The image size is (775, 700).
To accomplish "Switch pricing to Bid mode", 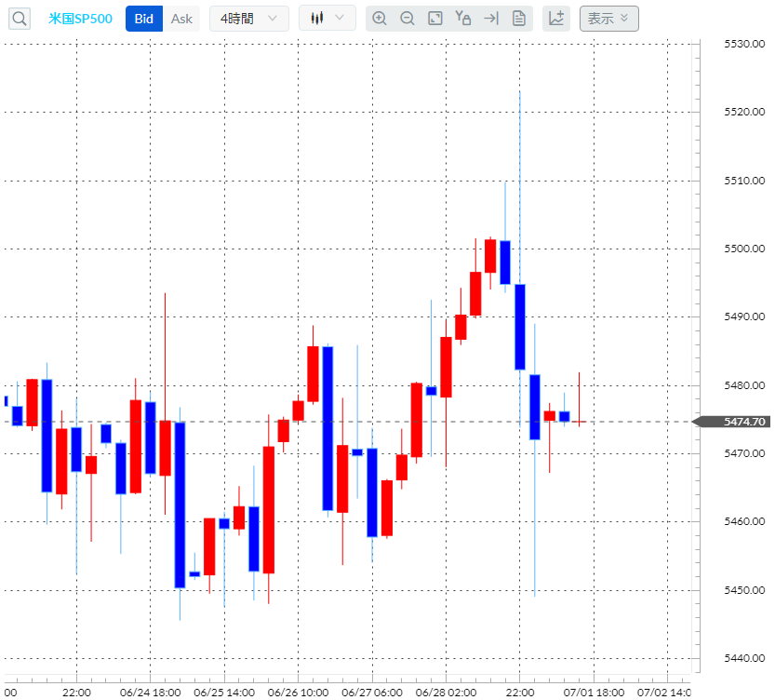I will [x=143, y=18].
